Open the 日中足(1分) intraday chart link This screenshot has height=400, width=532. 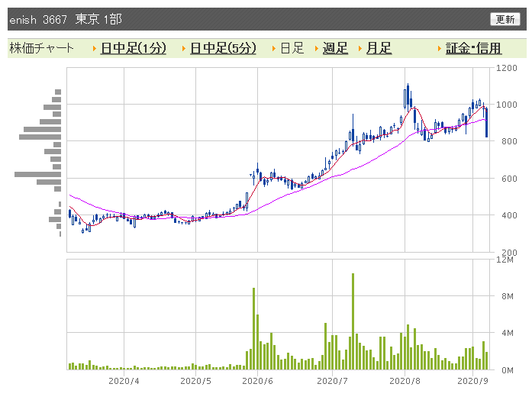point(134,48)
